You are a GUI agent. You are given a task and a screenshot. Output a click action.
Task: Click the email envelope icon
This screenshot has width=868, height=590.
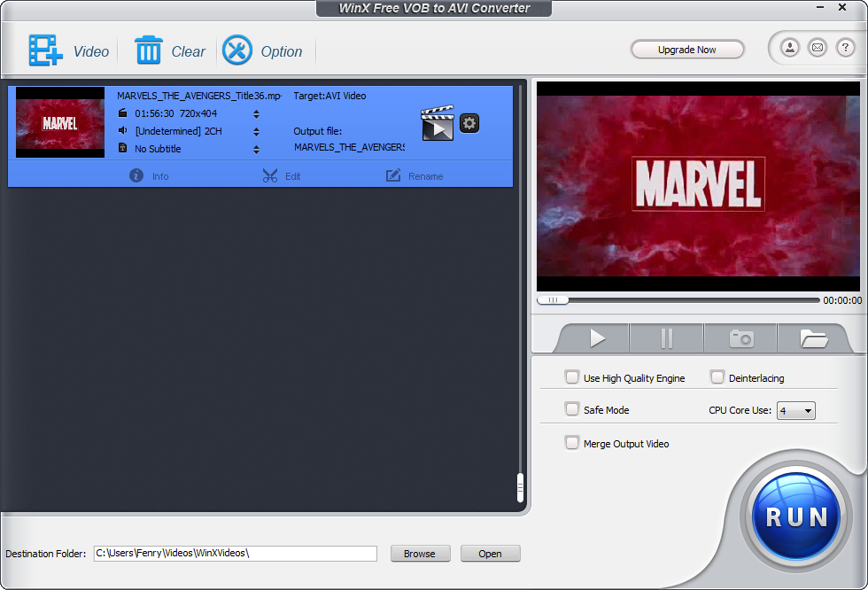point(818,48)
